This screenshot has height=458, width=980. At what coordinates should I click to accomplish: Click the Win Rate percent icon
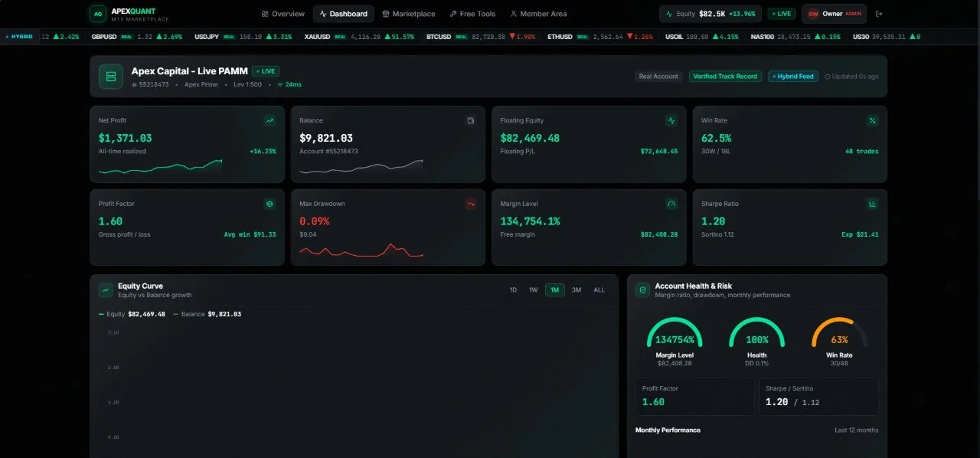tap(872, 120)
